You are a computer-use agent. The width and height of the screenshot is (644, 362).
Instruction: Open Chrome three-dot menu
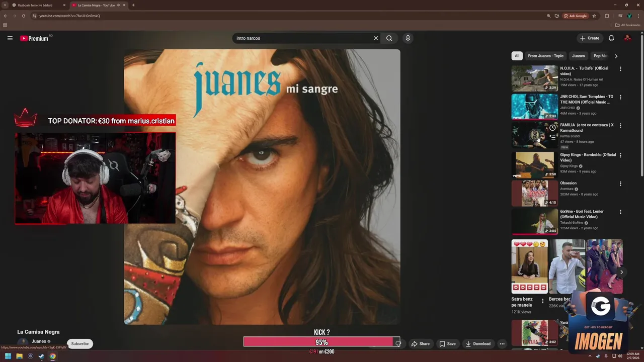(638, 16)
